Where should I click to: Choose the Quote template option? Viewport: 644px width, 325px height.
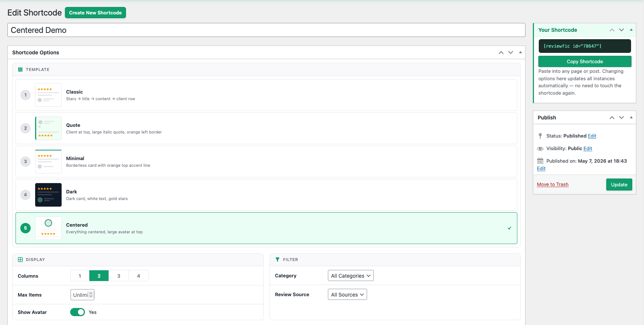coord(266,128)
